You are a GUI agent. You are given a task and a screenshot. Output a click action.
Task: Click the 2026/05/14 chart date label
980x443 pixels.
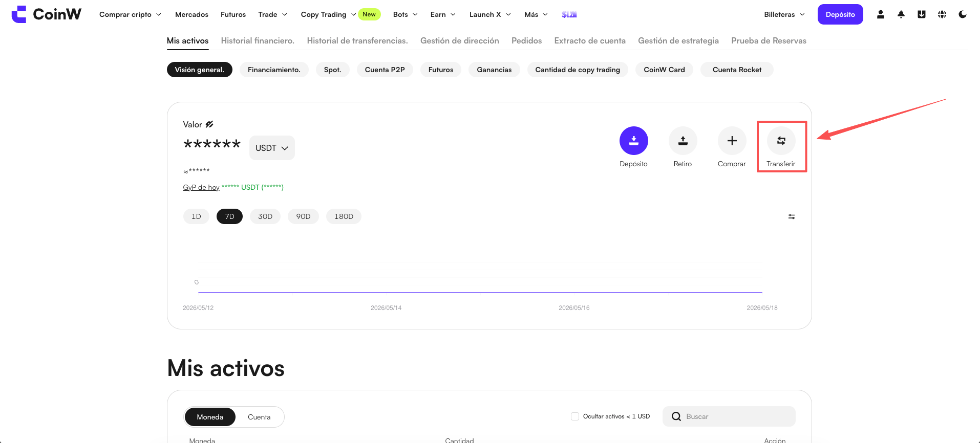[x=386, y=308]
